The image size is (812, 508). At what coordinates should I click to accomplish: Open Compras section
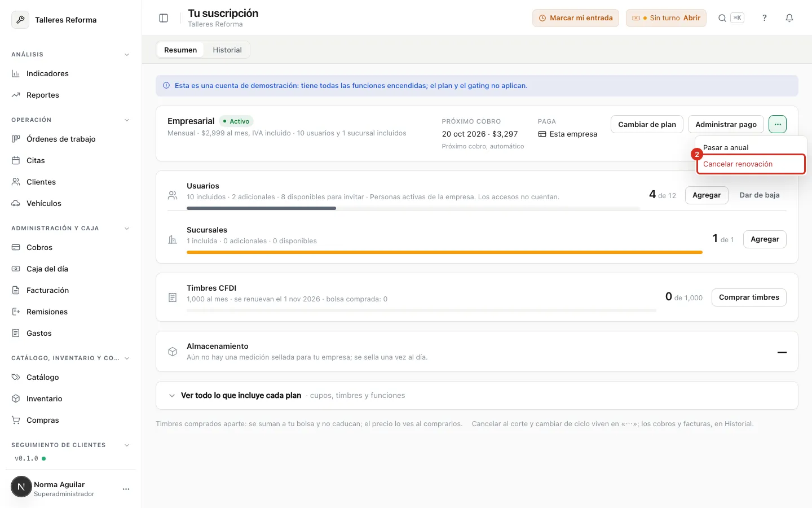coord(70,420)
